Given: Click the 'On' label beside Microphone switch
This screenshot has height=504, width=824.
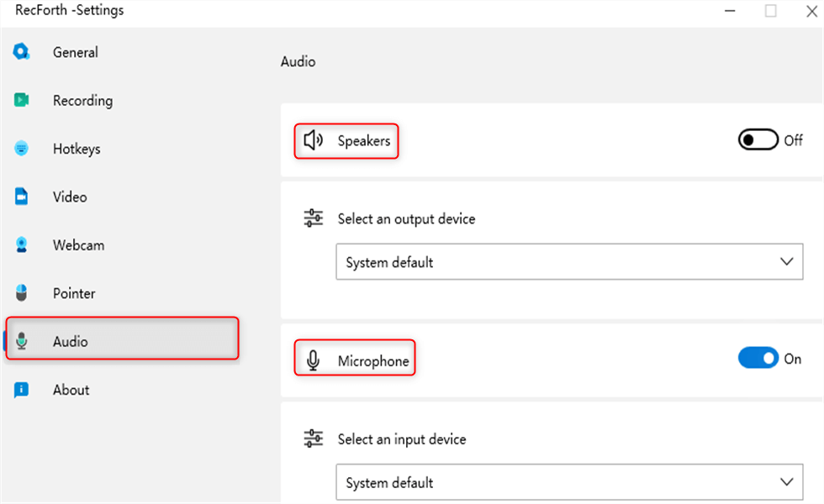Looking at the screenshot, I should tap(792, 359).
